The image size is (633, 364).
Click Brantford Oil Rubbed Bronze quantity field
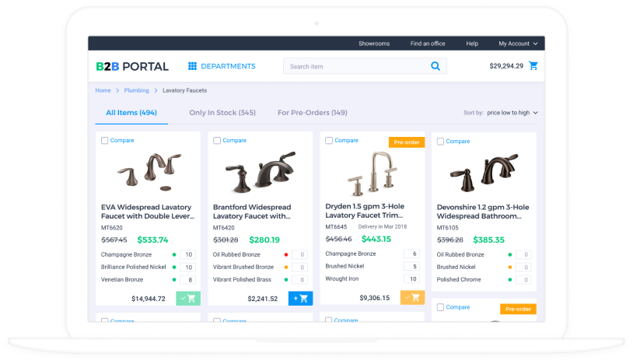coord(300,254)
